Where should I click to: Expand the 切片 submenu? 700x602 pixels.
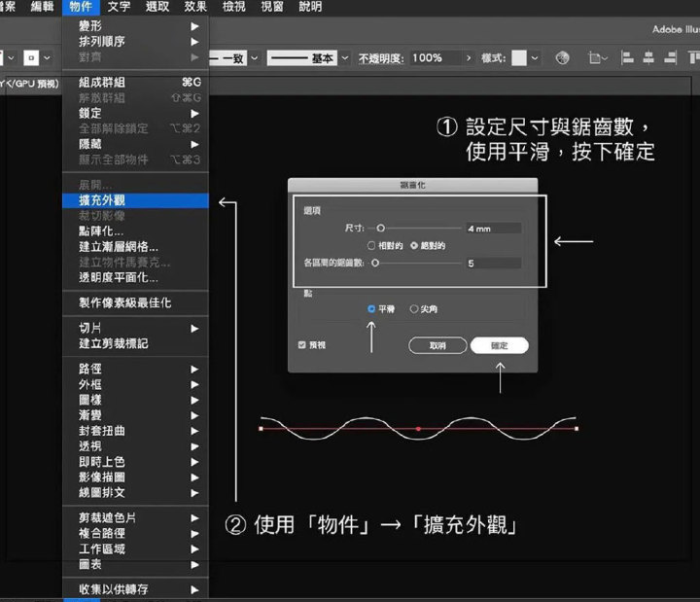(136, 329)
